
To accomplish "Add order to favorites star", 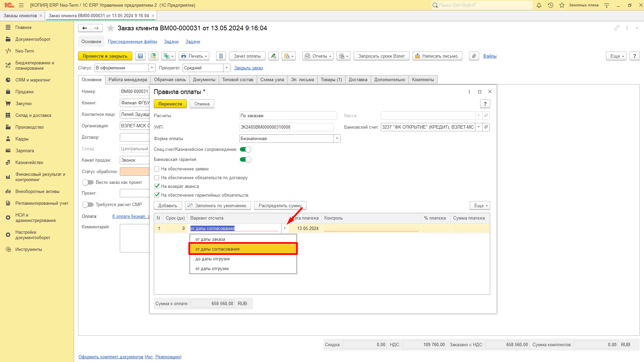I will pyautogui.click(x=110, y=28).
